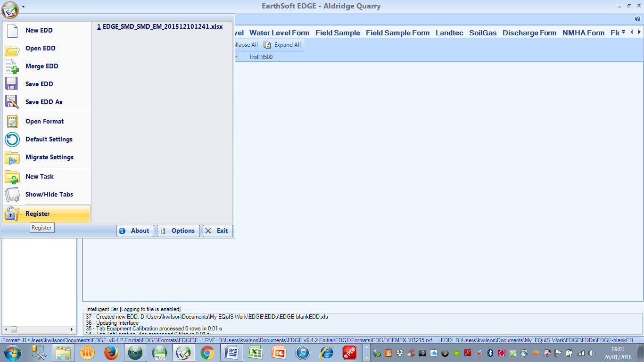The image size is (644, 362).
Task: Click the Dropbox tray icon
Action: coord(400,353)
